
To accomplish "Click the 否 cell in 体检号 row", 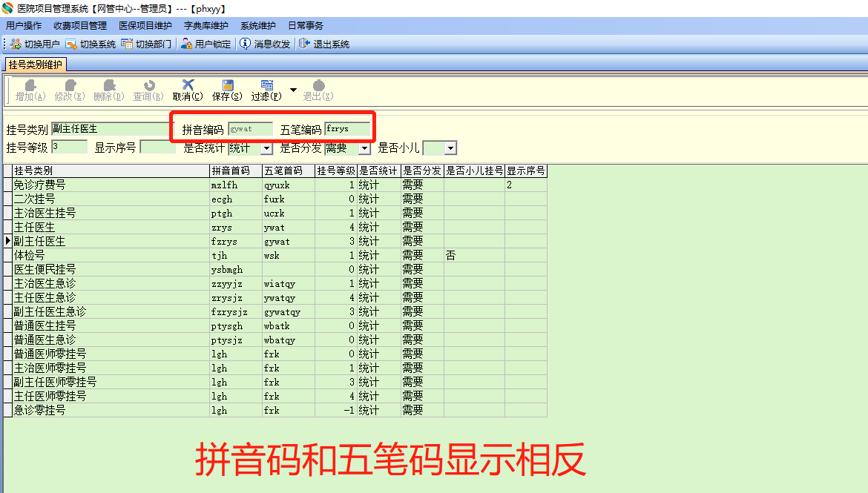I will [474, 255].
